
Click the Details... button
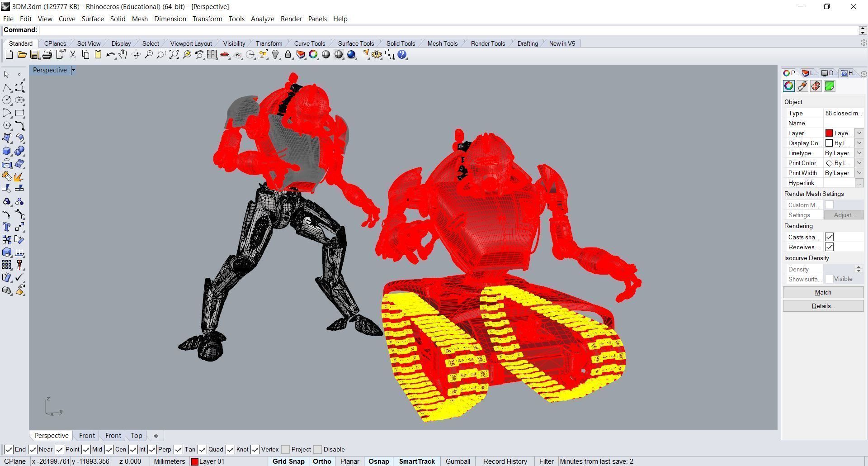pos(823,306)
